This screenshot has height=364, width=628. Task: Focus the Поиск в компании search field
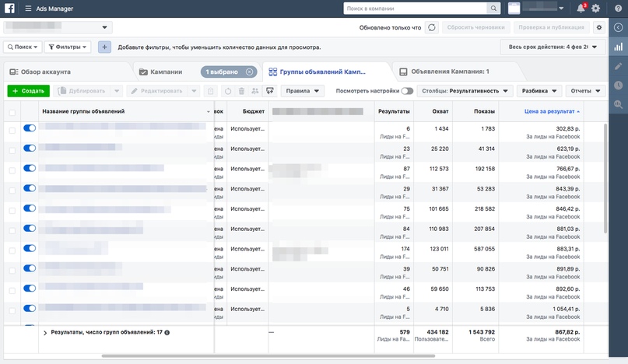click(x=415, y=9)
